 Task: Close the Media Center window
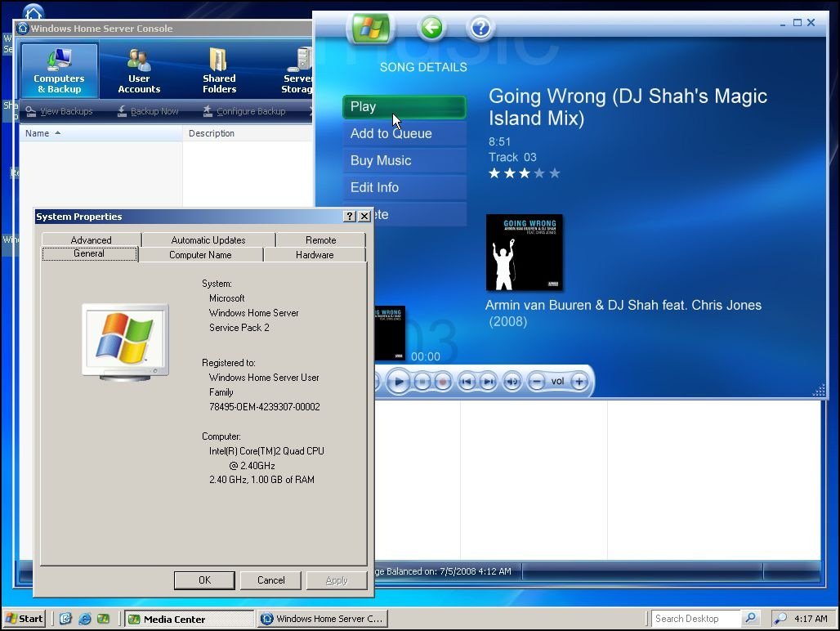coord(811,23)
